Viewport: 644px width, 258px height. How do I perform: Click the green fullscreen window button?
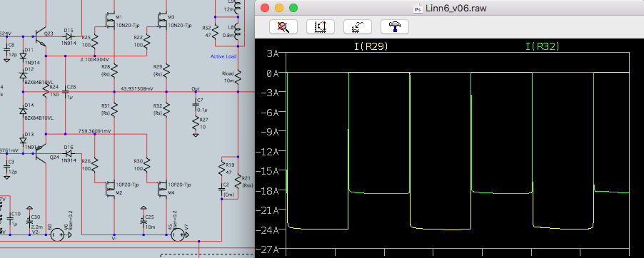[x=293, y=8]
